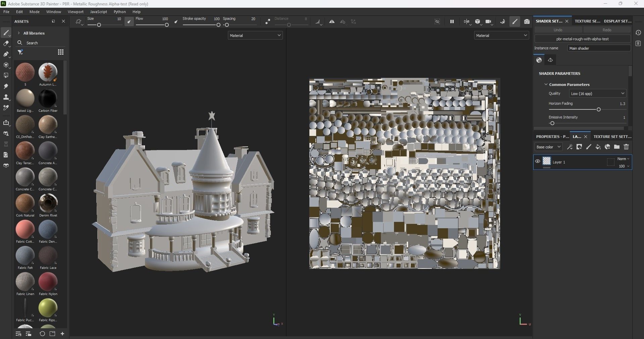This screenshot has height=339, width=644.
Task: Click the viewport paint brush mode icon
Action: pyautogui.click(x=514, y=22)
